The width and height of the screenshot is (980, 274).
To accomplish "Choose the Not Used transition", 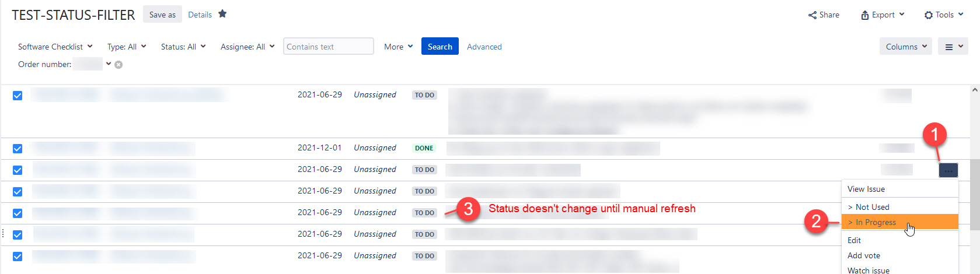I will click(x=899, y=207).
